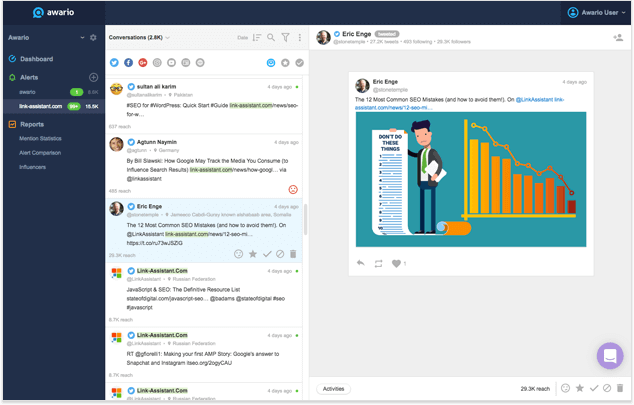The image size is (634, 405).
Task: Click the conversations list scrollbar
Action: (x=306, y=219)
